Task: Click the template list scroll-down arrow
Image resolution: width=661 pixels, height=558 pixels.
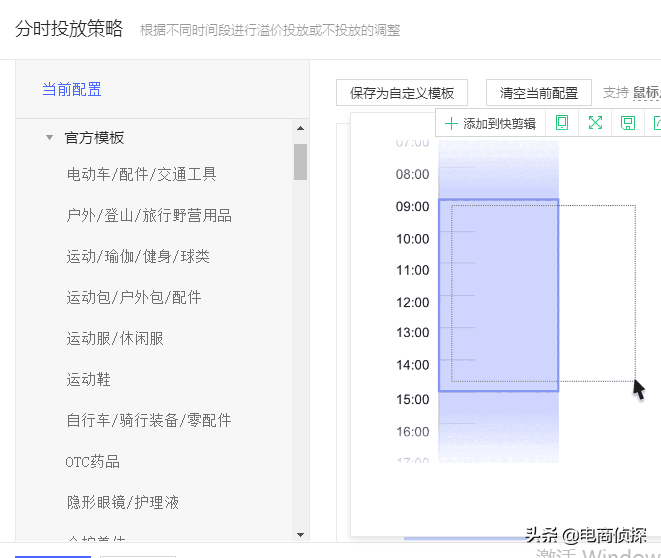Action: (x=300, y=535)
